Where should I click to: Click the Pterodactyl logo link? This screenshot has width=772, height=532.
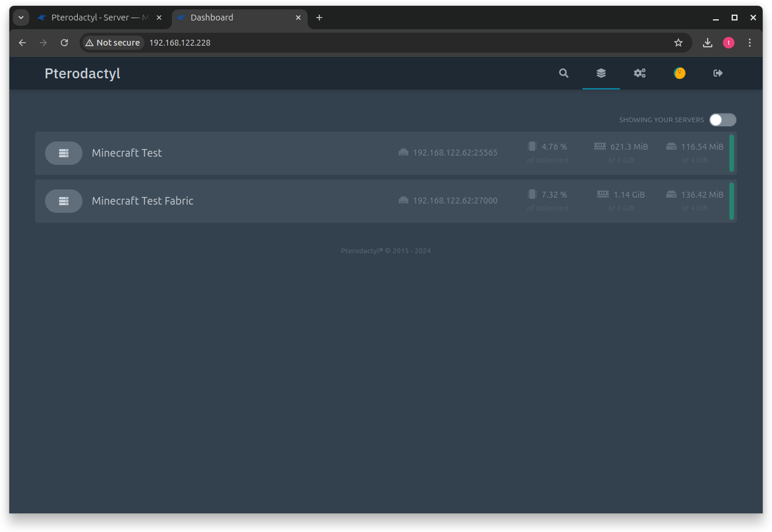pyautogui.click(x=82, y=73)
